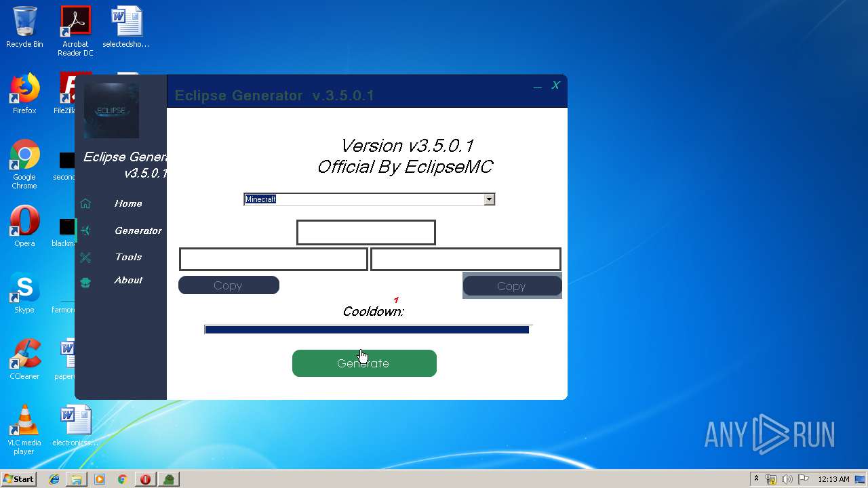
Task: Open Windows Media Player from taskbar
Action: pos(100,479)
